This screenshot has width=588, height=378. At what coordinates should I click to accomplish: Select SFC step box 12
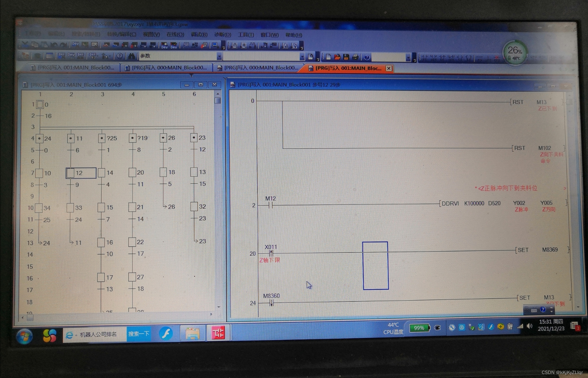point(71,173)
